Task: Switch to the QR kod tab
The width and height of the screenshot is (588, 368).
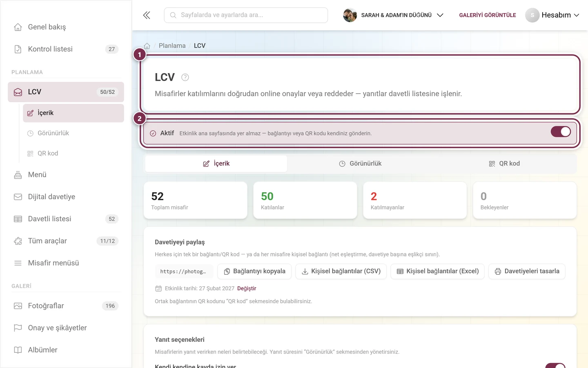Action: point(504,164)
